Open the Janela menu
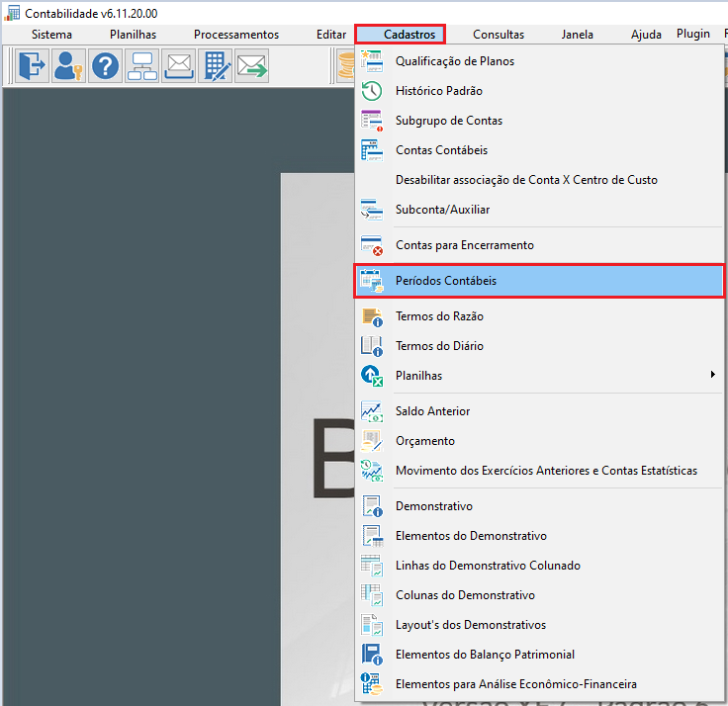The width and height of the screenshot is (728, 706). (x=577, y=35)
